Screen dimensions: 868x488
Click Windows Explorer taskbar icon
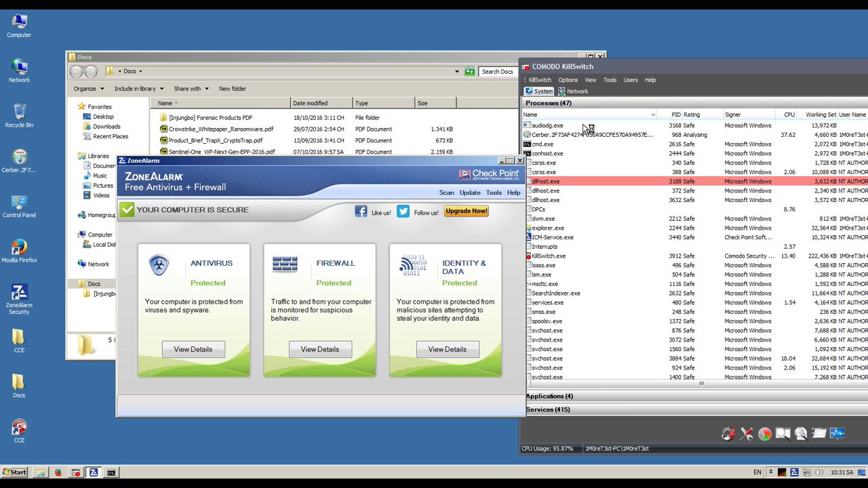tap(40, 472)
